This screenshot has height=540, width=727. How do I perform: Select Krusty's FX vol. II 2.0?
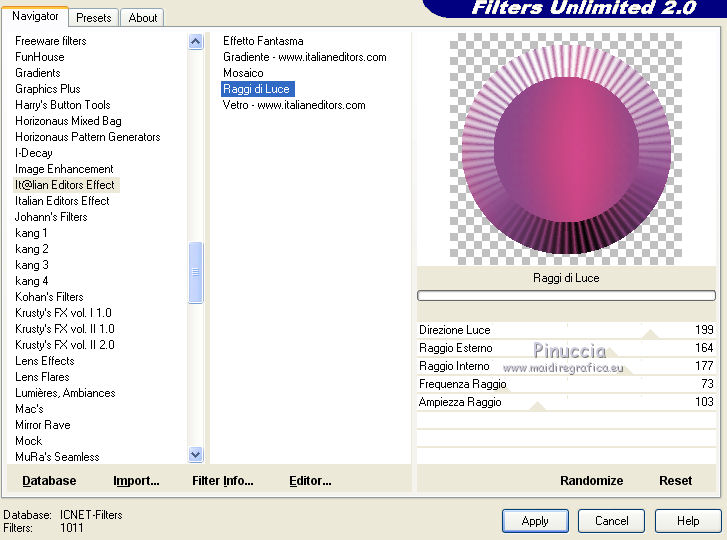[x=64, y=345]
